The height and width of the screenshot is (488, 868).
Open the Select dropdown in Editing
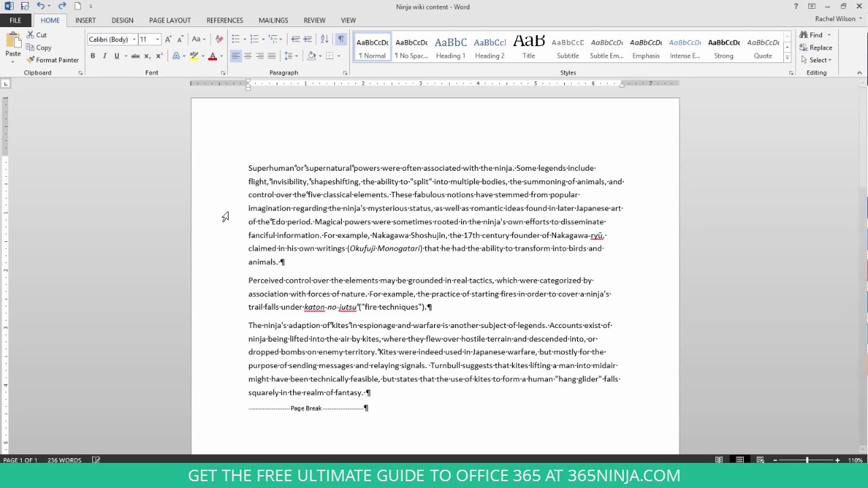815,60
